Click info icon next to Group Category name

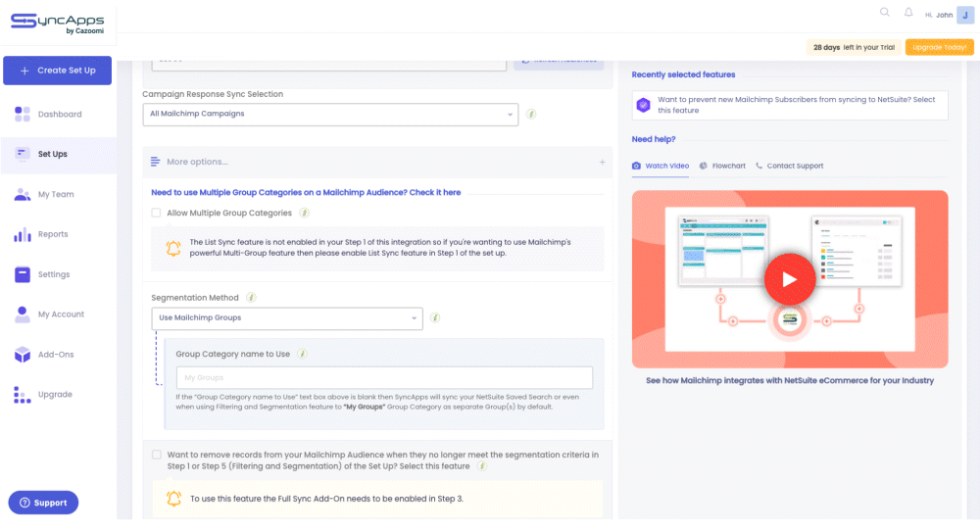pyautogui.click(x=303, y=354)
